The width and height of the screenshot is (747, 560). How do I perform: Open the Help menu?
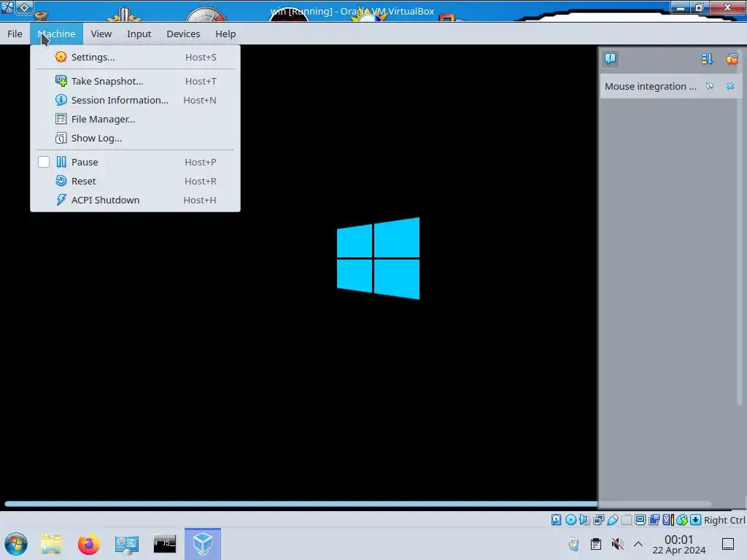(225, 34)
